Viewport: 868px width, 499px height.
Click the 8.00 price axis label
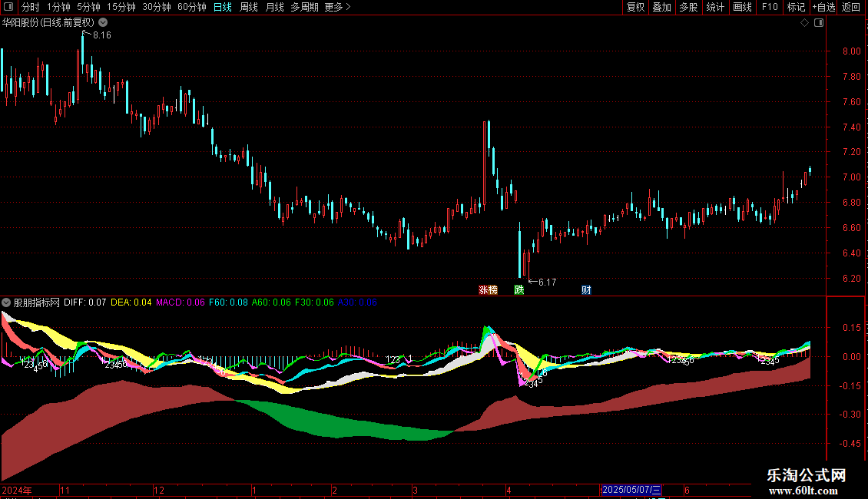tap(852, 51)
